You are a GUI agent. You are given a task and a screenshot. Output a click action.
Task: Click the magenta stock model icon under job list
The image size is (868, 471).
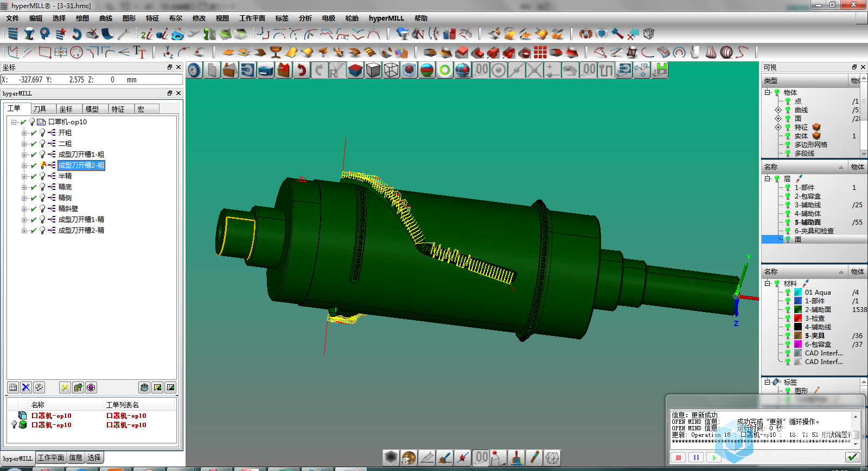(x=91, y=387)
